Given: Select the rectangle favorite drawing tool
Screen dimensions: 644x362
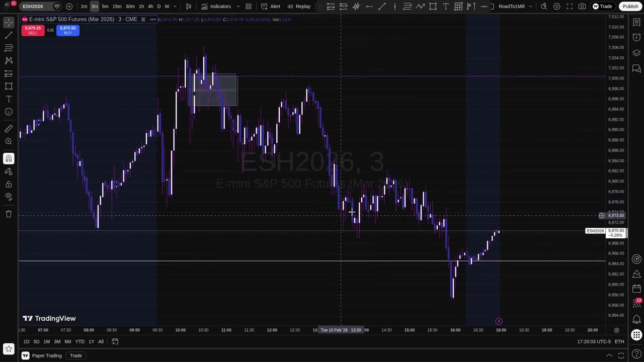Looking at the screenshot, I should pyautogui.click(x=433, y=7).
